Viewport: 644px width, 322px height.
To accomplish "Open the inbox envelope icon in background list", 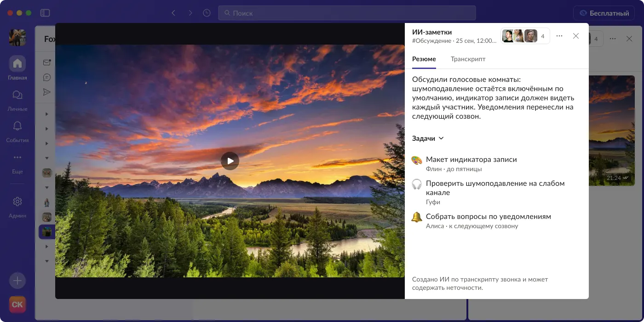I will click(46, 62).
